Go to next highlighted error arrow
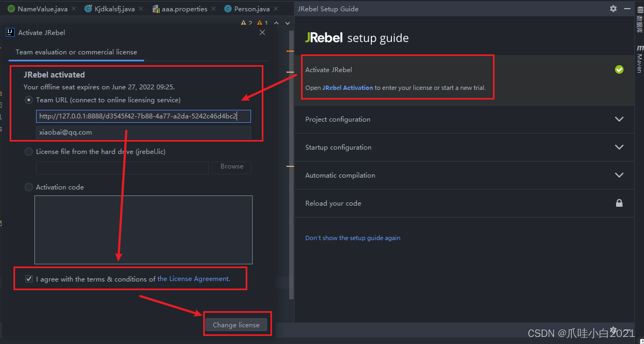Image resolution: width=644 pixels, height=344 pixels. [x=288, y=23]
